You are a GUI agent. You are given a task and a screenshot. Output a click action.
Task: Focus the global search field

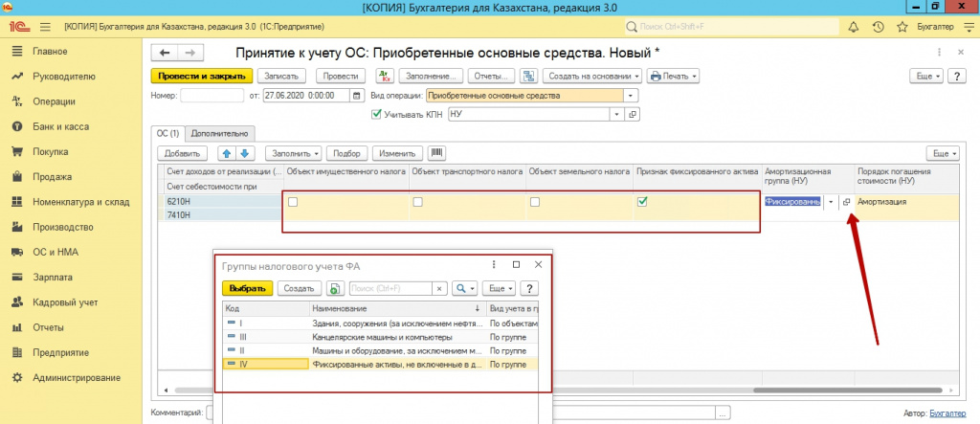coord(732,27)
